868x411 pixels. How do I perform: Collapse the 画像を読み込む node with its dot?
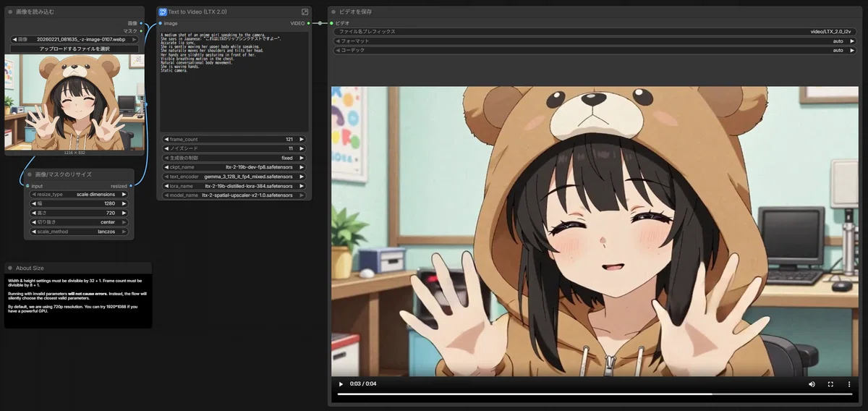coord(10,12)
